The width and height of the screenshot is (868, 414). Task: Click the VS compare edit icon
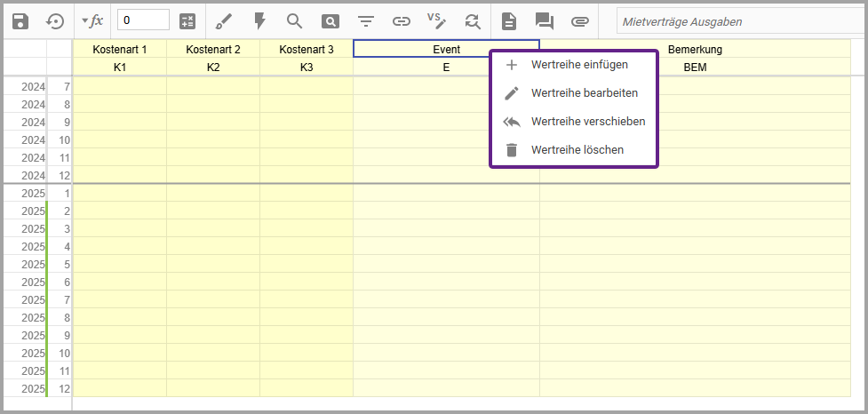435,20
